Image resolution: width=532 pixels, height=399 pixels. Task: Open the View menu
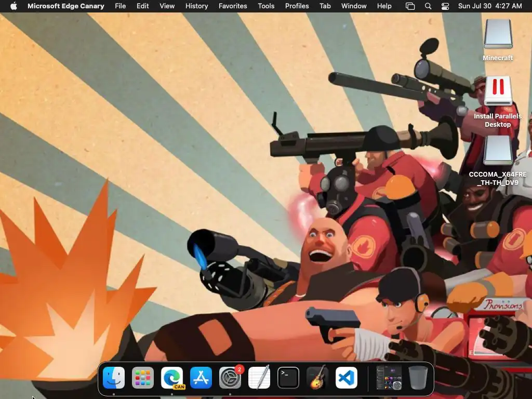167,6
